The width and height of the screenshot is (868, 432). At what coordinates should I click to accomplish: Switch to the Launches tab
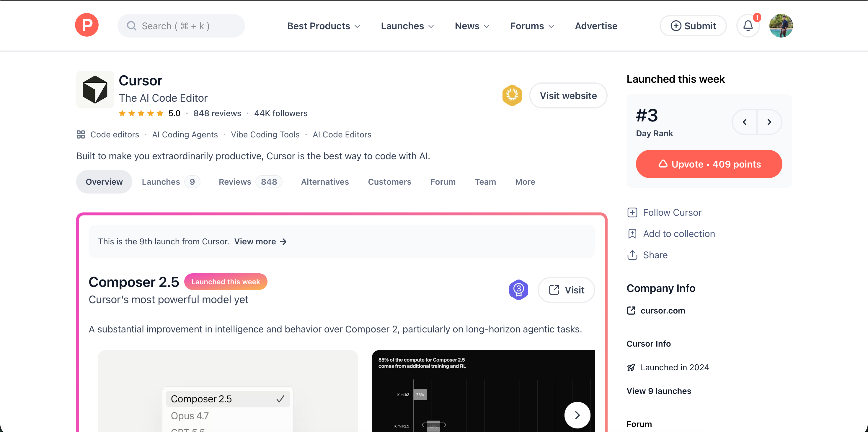click(x=171, y=182)
